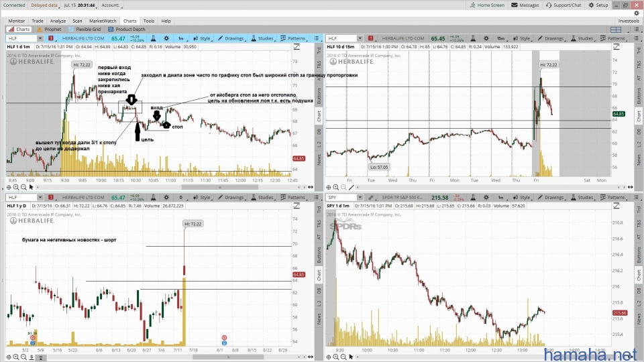
Task: Open Delayed data dropdown
Action: 45,5
